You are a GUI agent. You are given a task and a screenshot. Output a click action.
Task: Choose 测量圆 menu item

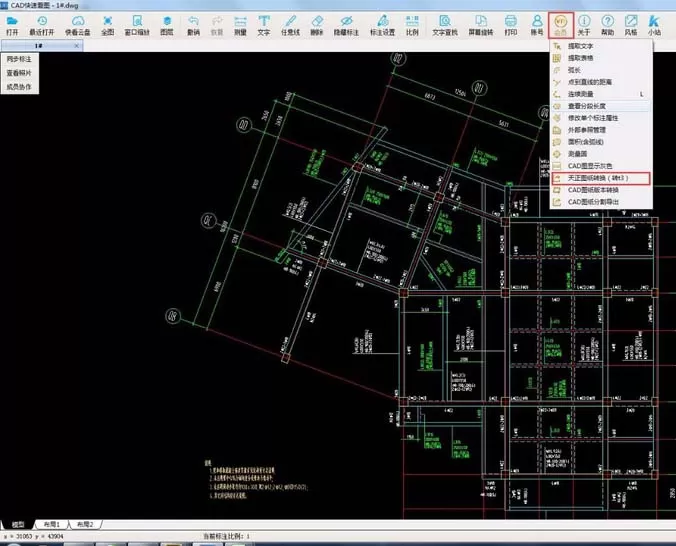[x=601, y=154]
